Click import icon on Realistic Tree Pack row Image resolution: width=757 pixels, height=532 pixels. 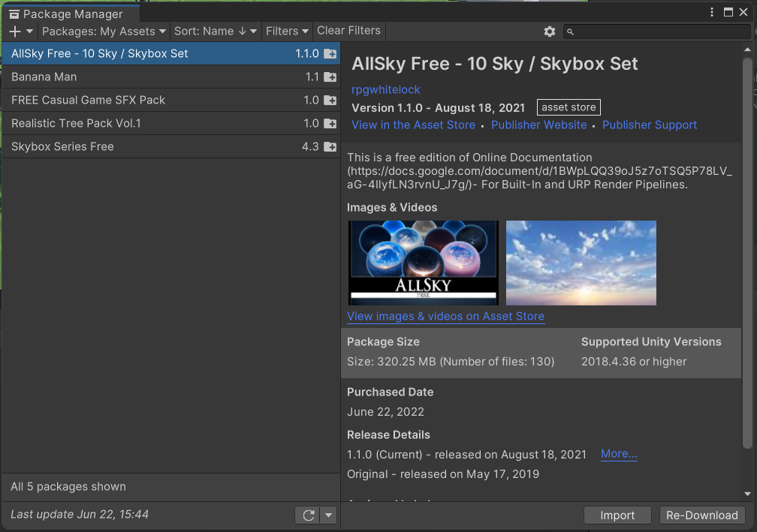[x=330, y=123]
